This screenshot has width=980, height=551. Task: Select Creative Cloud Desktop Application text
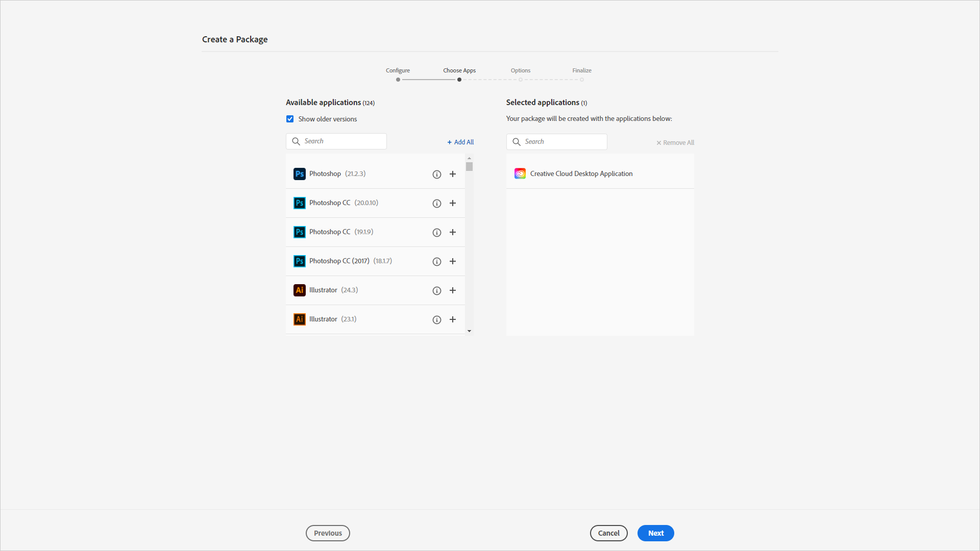(x=581, y=174)
